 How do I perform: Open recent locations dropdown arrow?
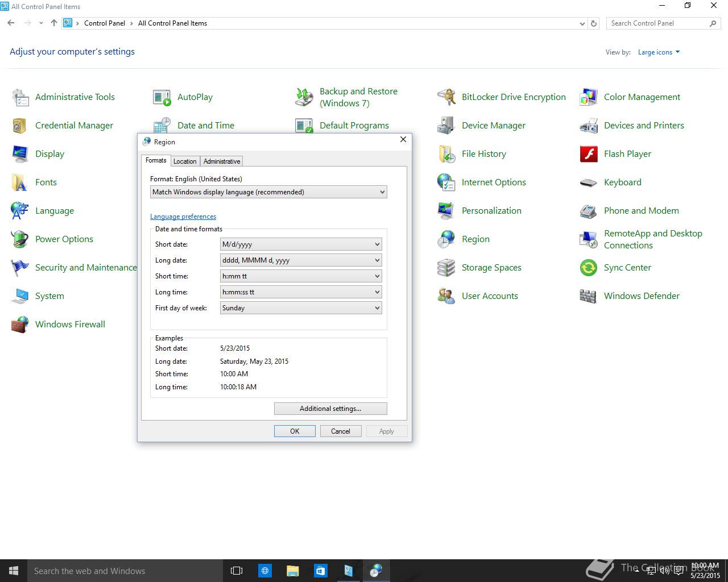point(41,23)
